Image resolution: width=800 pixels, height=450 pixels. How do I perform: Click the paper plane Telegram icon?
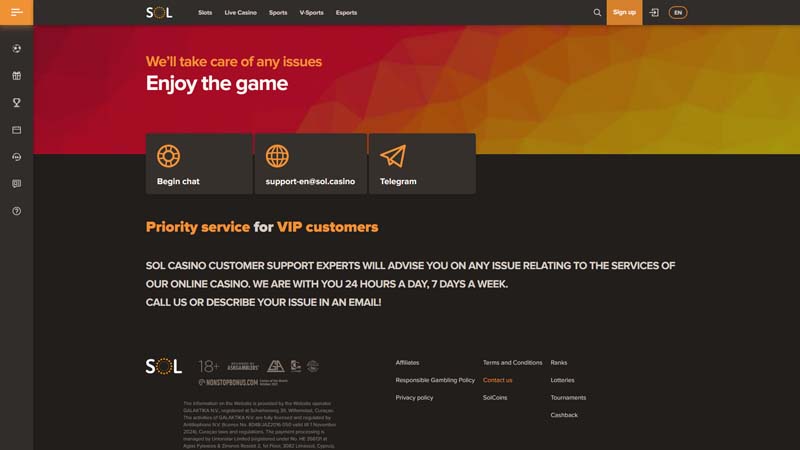tap(393, 156)
